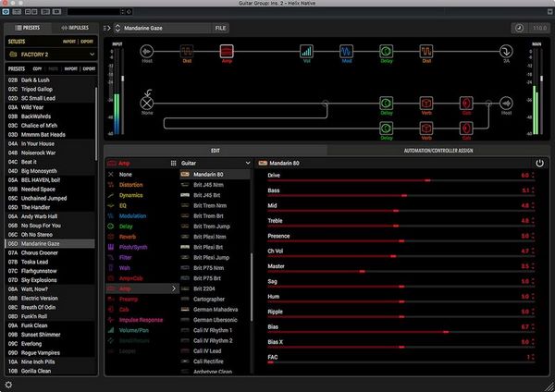Select the Vol block in top path
This screenshot has height=392, width=555.
[306, 51]
